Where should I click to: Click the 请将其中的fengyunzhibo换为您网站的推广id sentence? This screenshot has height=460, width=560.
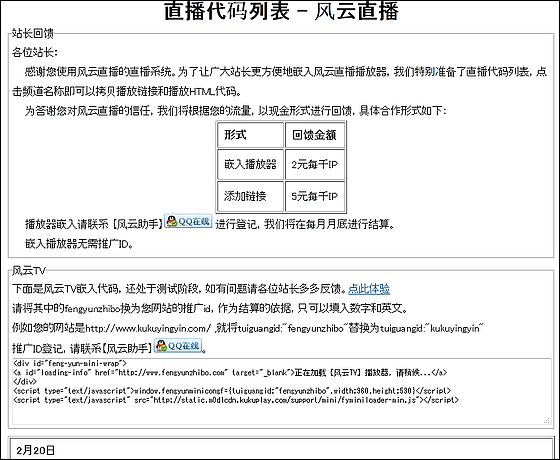[x=210, y=308]
